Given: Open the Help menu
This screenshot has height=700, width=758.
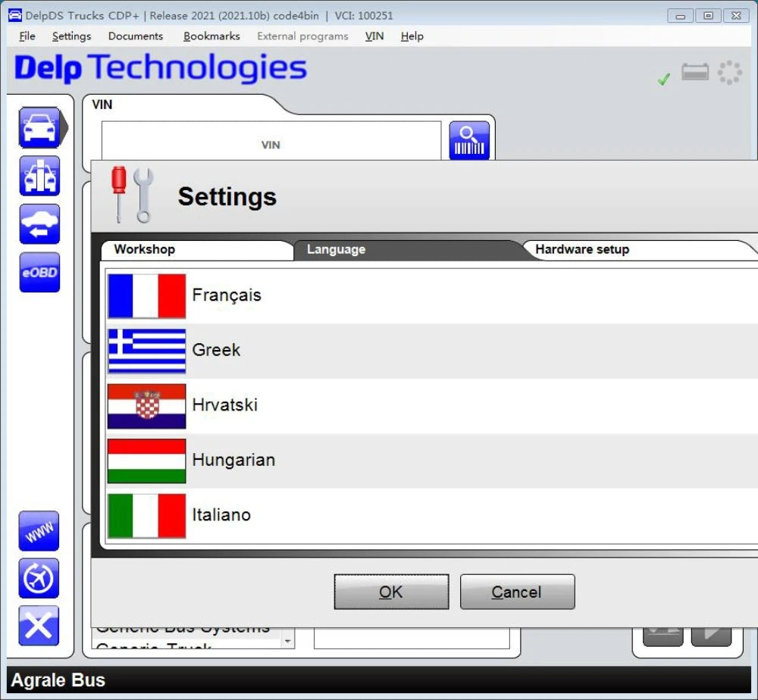Looking at the screenshot, I should [x=412, y=36].
